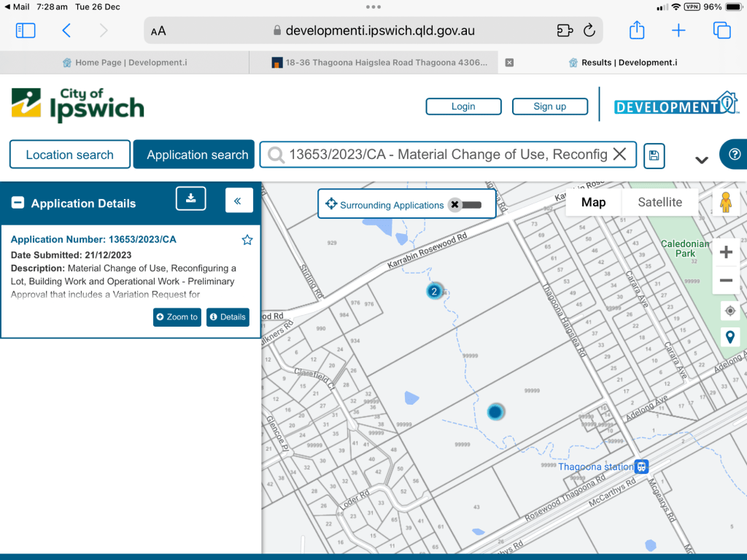Click the blue map pin marker button
747x560 pixels.
pyautogui.click(x=729, y=337)
